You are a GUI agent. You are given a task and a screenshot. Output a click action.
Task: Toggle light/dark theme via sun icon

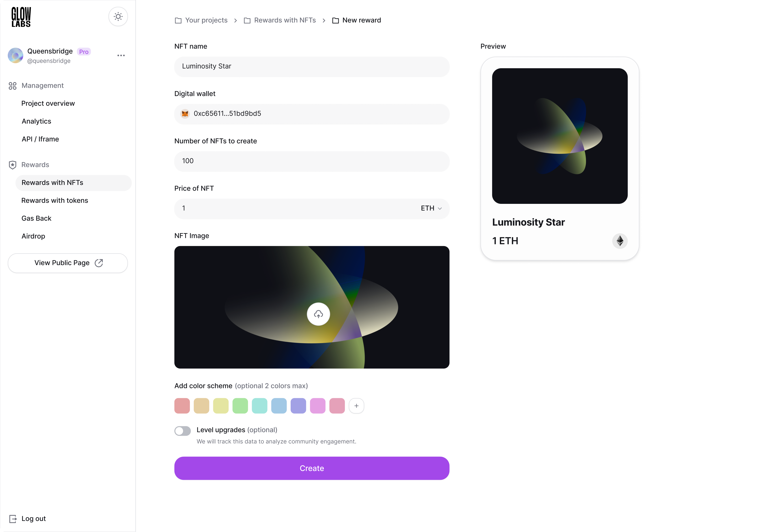pos(118,16)
